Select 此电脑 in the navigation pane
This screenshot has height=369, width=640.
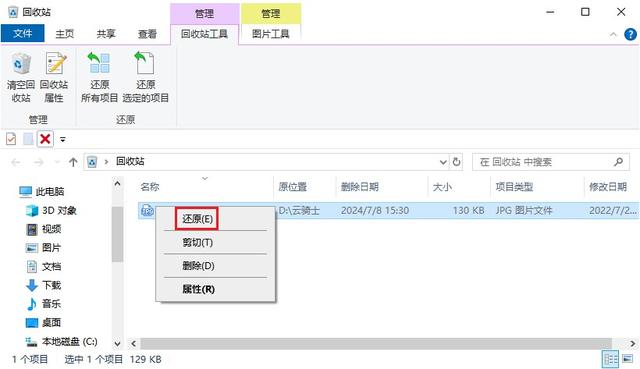(42, 191)
